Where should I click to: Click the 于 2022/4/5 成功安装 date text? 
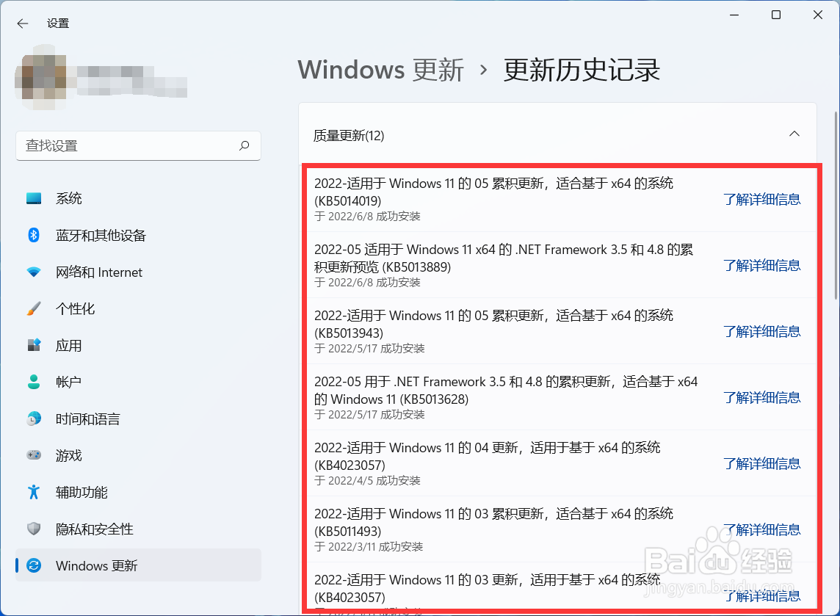[x=367, y=480]
